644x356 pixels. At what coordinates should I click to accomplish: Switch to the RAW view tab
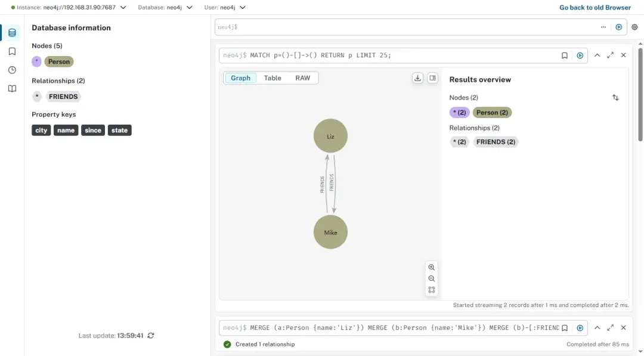coord(303,78)
